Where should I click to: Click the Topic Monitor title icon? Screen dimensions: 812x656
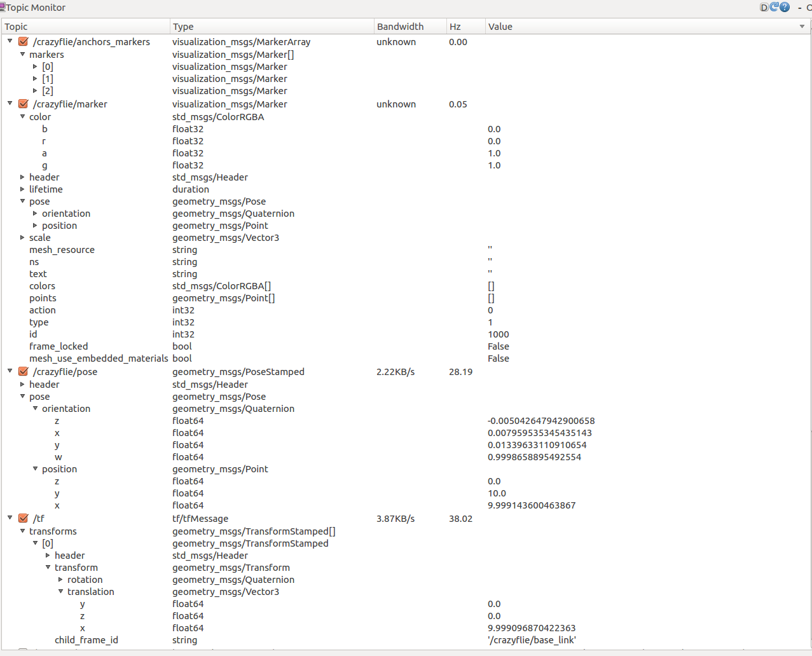(3, 7)
